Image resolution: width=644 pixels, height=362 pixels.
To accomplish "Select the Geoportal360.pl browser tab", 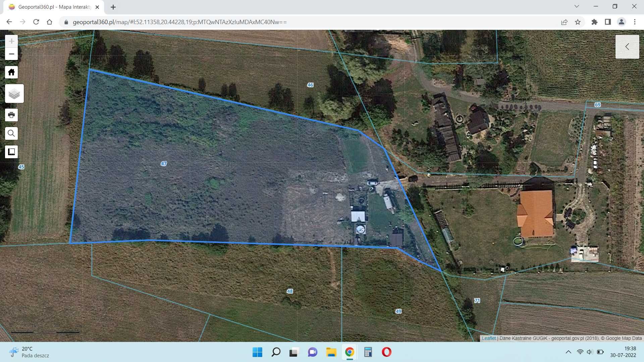I will (54, 7).
